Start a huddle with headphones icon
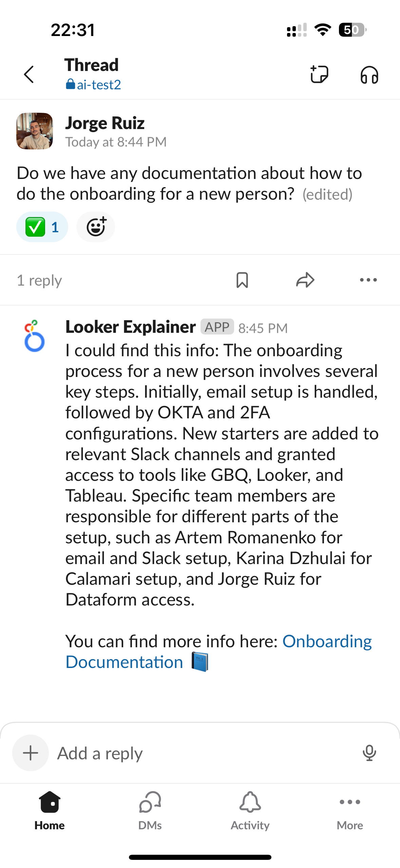This screenshot has width=400, height=868. [369, 75]
